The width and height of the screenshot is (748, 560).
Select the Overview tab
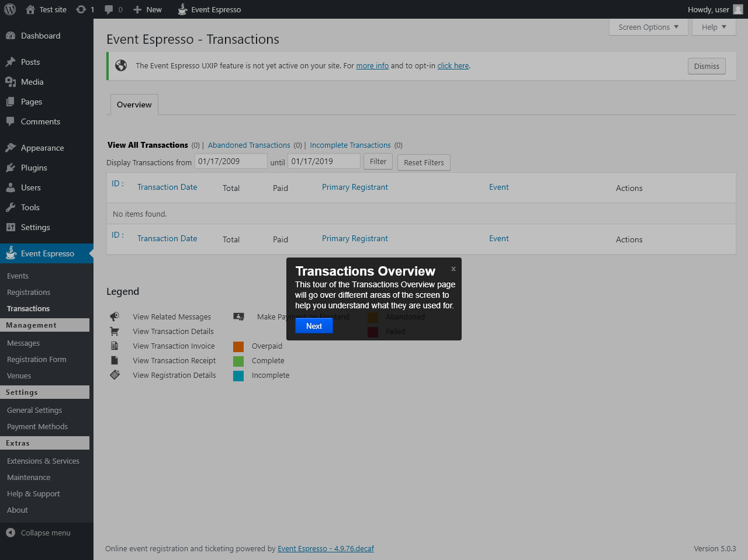click(134, 105)
